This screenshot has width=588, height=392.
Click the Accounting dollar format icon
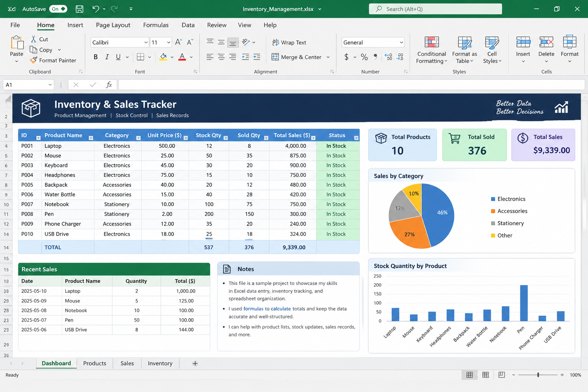346,57
